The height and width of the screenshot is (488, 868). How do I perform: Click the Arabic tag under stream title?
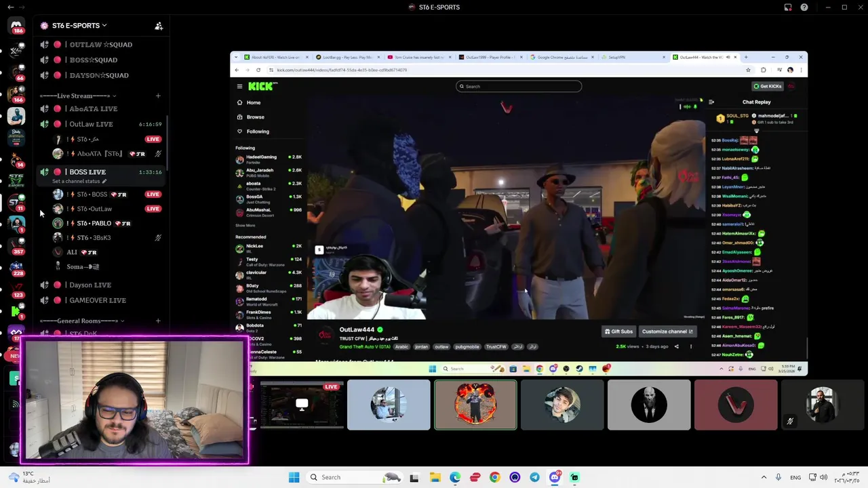(x=401, y=347)
